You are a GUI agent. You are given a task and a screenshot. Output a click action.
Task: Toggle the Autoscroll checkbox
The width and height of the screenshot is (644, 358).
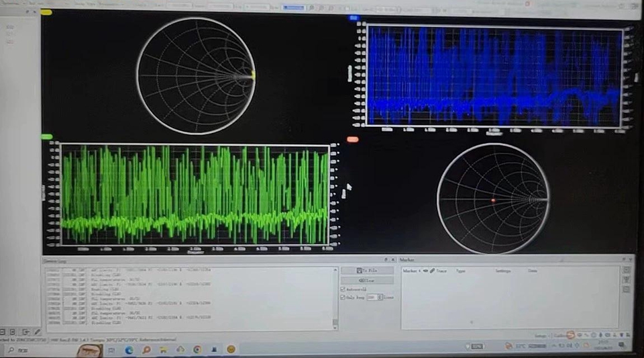point(343,289)
